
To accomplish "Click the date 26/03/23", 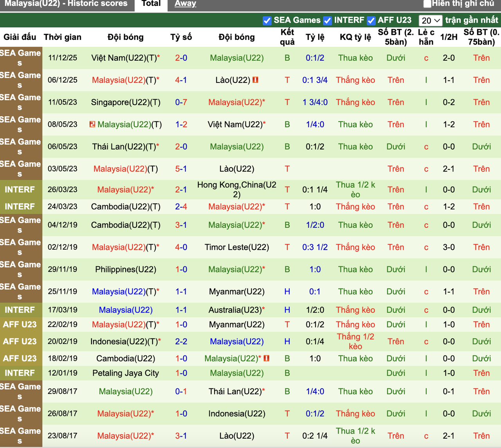I will [x=63, y=189].
